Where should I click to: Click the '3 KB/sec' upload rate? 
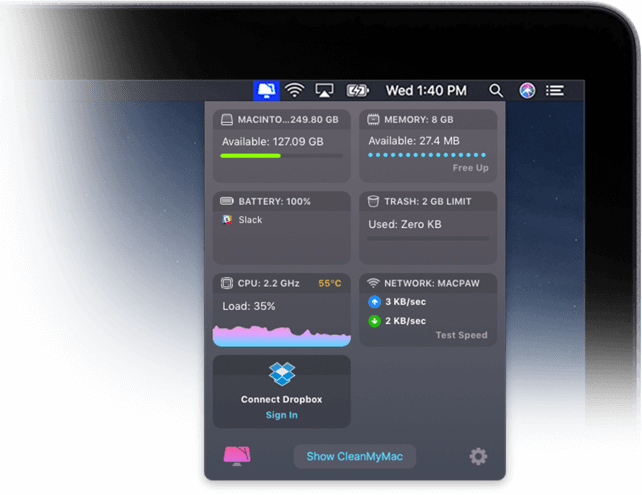[405, 302]
